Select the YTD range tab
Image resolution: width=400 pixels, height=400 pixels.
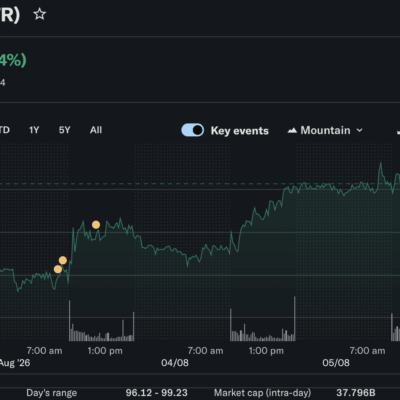[4, 130]
